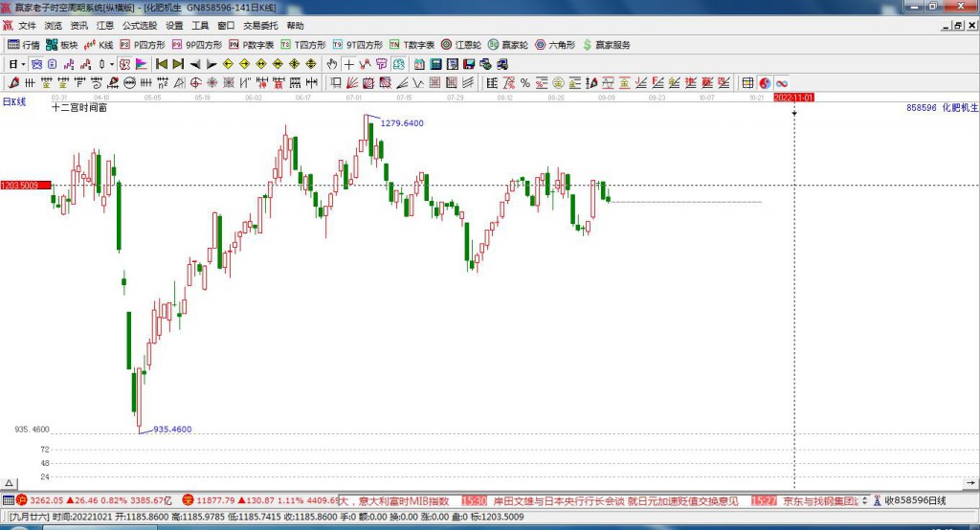Click the yin-yang taiji icon
980x530 pixels.
pyautogui.click(x=765, y=83)
